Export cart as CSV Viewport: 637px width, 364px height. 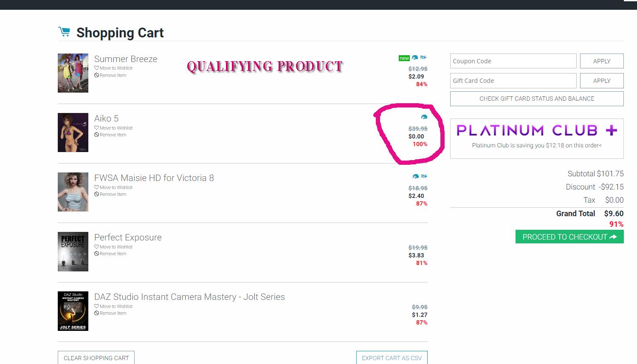click(392, 358)
